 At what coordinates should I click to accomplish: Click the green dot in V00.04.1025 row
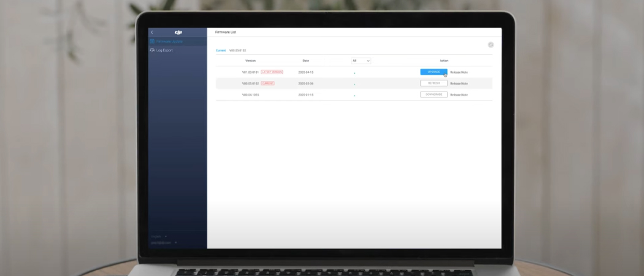[355, 96]
